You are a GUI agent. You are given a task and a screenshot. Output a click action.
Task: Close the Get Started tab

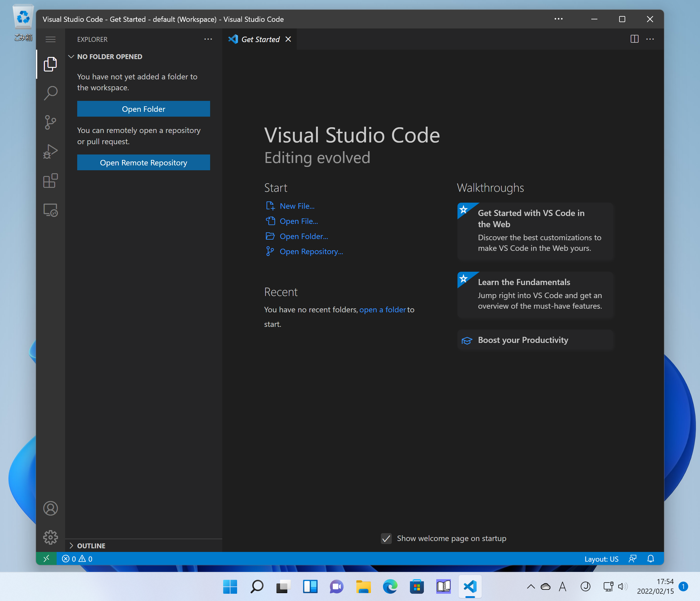(x=288, y=39)
